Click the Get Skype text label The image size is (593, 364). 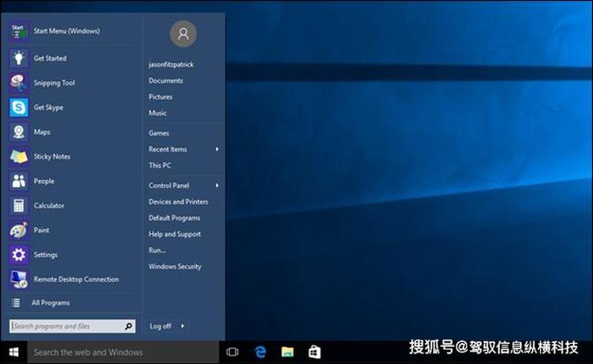click(48, 107)
